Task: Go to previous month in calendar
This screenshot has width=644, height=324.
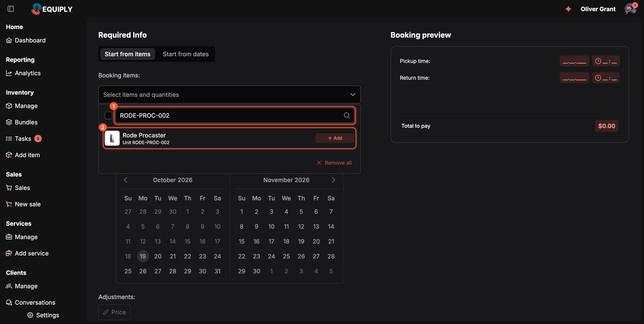Action: [126, 180]
